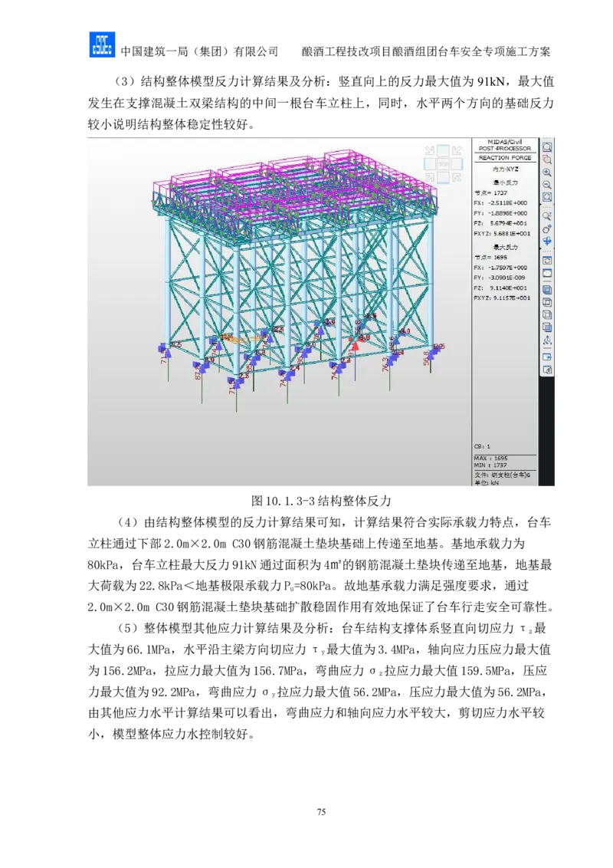
Task: Click the blank window Initial View icon
Action: [547, 272]
